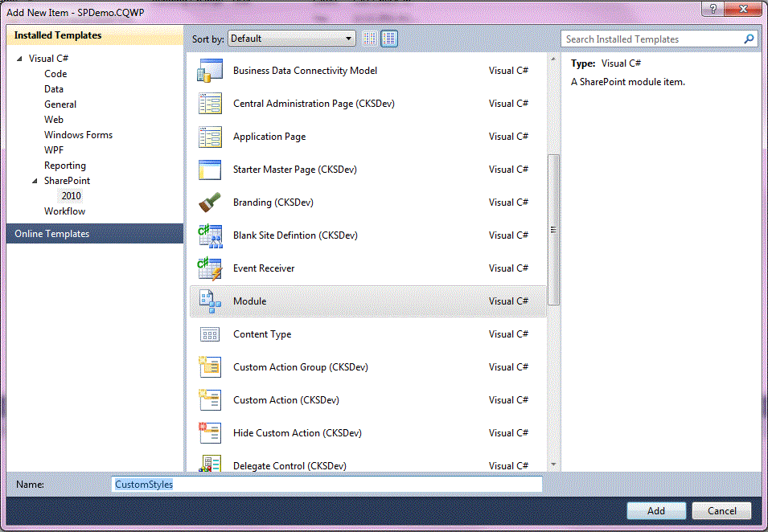Screen dimensions: 768x532
Task: Click the dialog Help question mark icon
Action: click(713, 8)
